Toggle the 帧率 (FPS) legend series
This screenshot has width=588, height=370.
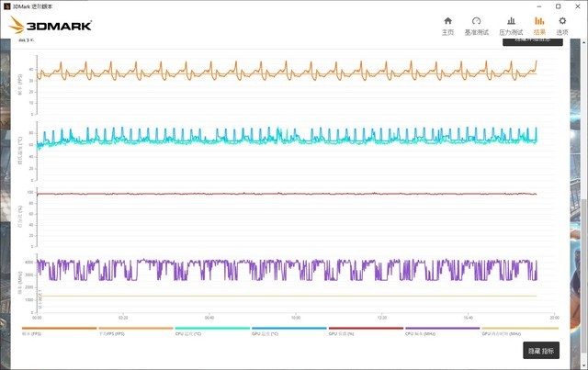[x=59, y=331]
